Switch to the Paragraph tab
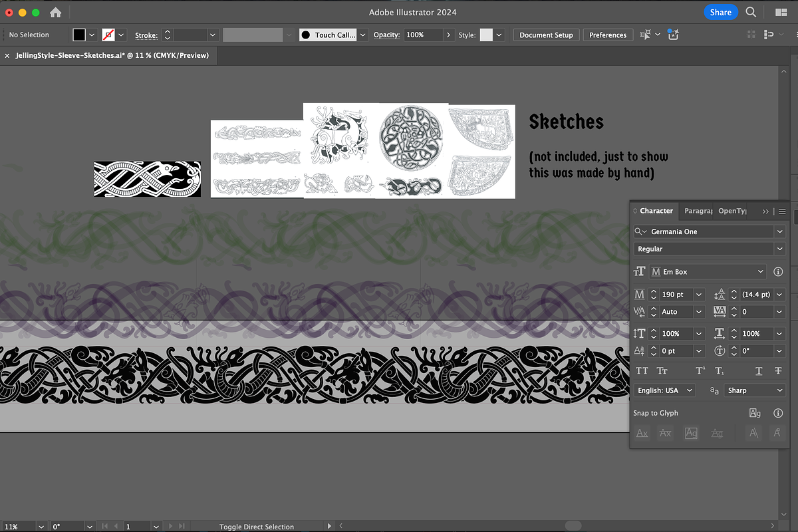The width and height of the screenshot is (798, 532). [x=698, y=211]
